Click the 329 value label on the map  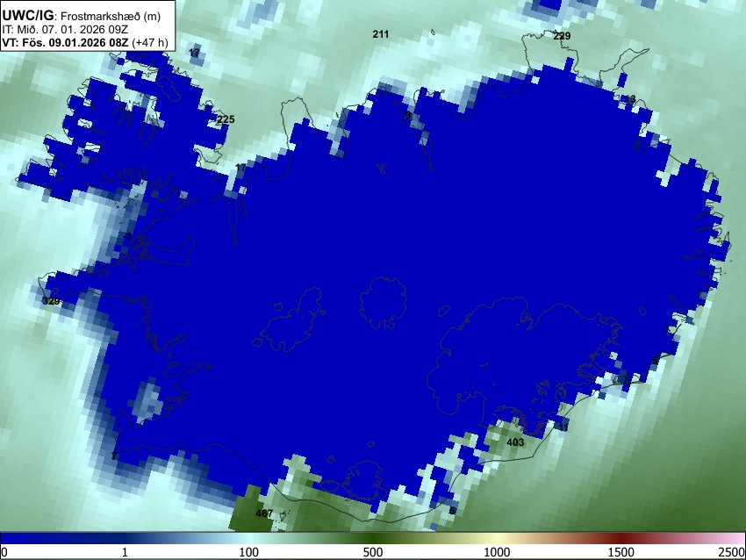pos(51,301)
